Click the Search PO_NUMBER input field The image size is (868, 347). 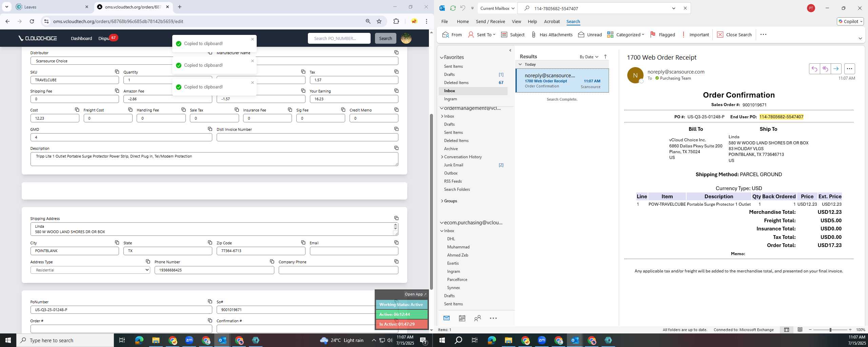339,38
